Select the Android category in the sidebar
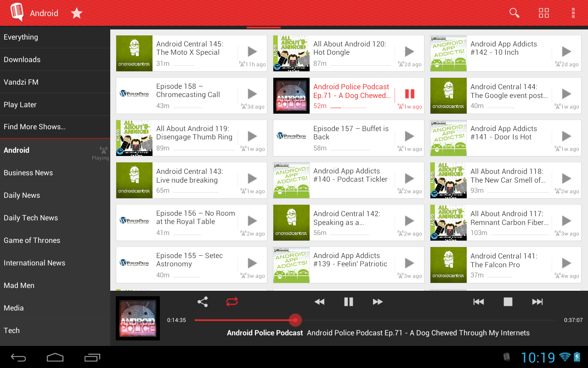Screen dimensions: 588x368 (x=55, y=150)
